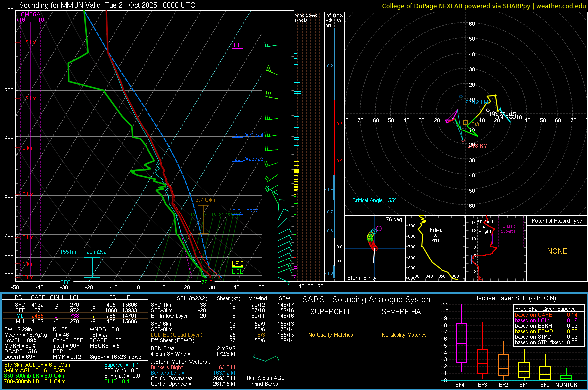This screenshot has width=588, height=390.
Task: Click the green LCL marker on the skew-T
Action: [237, 271]
